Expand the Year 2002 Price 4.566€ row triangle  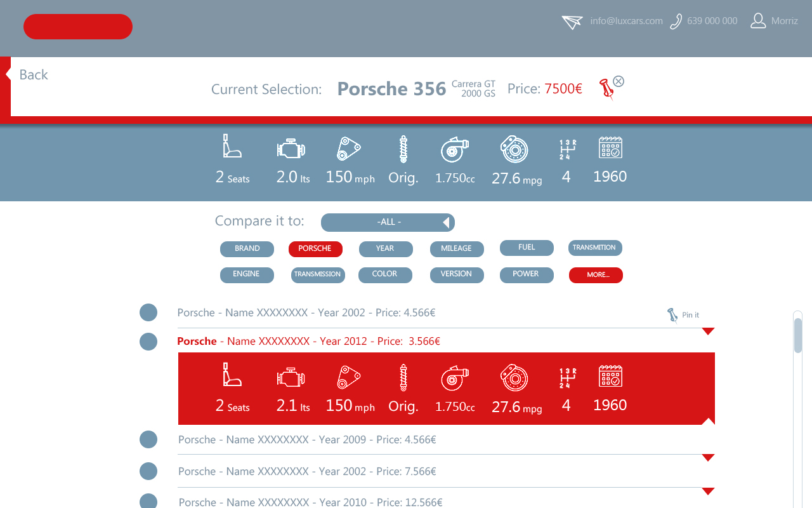click(x=709, y=331)
